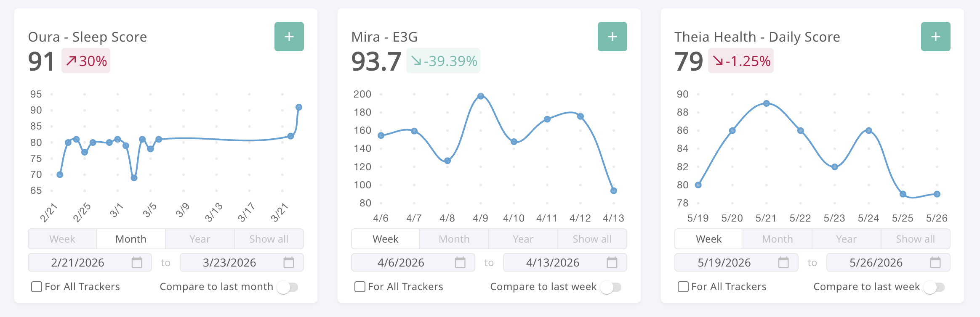
Task: Select Month tab on Theia Health card
Action: point(778,239)
